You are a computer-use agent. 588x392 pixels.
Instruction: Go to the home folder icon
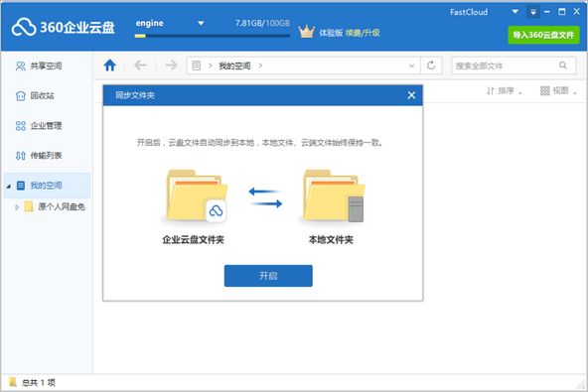[110, 65]
